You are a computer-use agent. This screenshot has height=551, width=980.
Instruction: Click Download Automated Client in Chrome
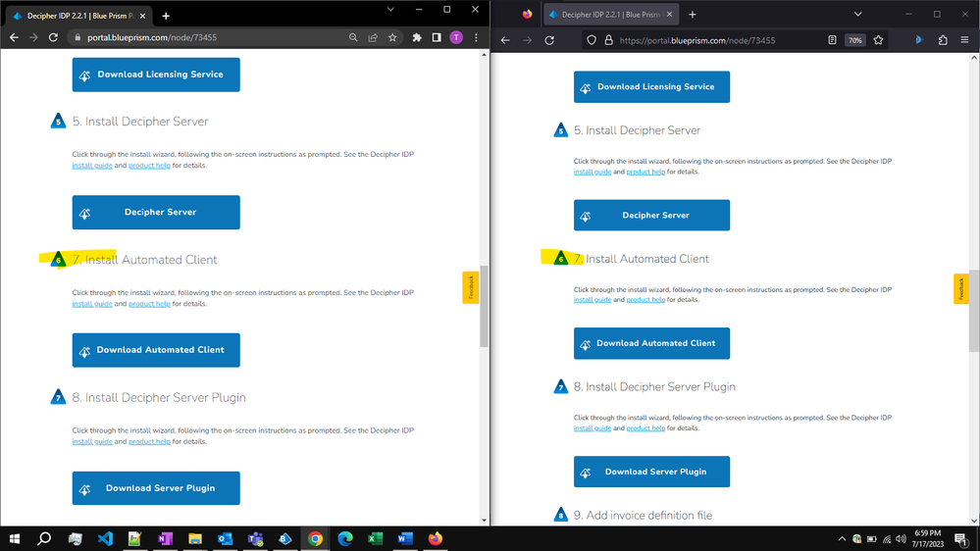[156, 350]
